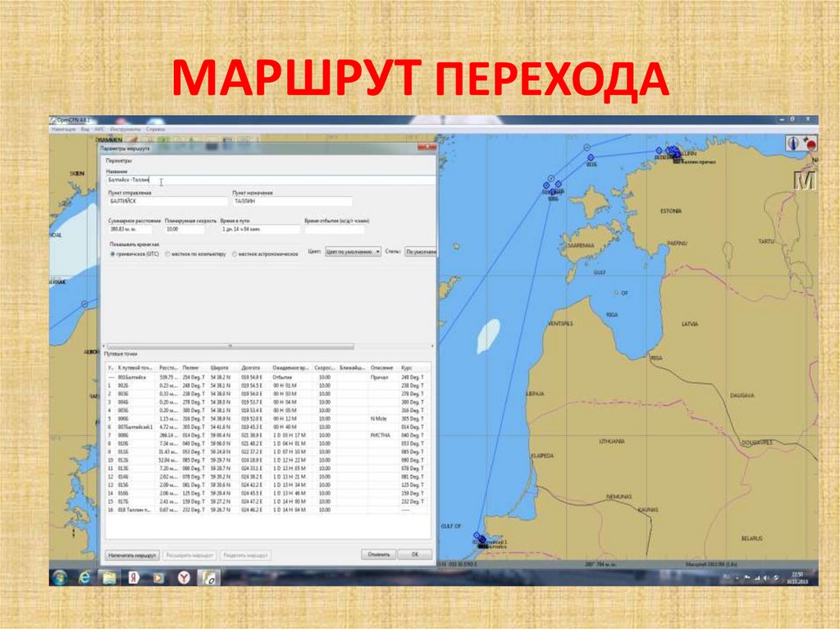The image size is (840, 629).
Task: Select waypoint row 16 '018 Таллин'
Action: point(267,510)
